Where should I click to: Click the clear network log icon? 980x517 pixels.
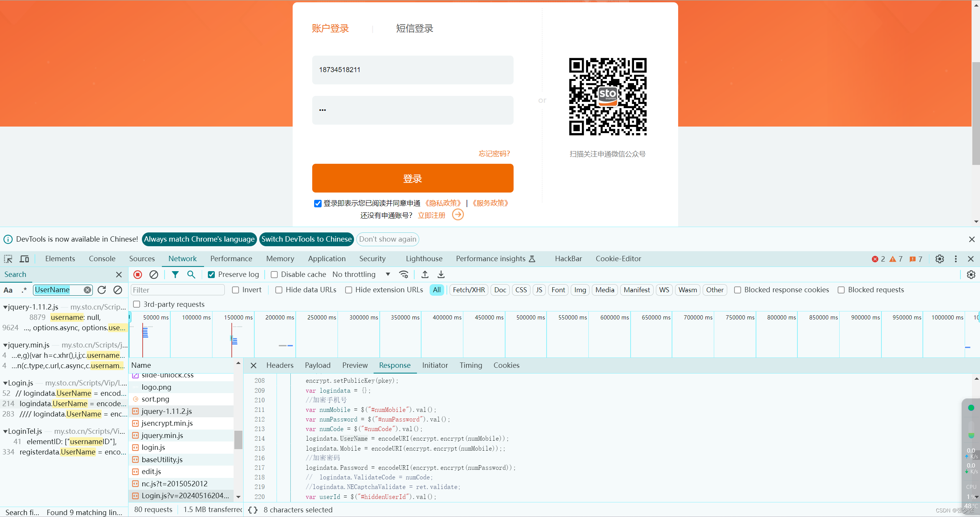[154, 275]
